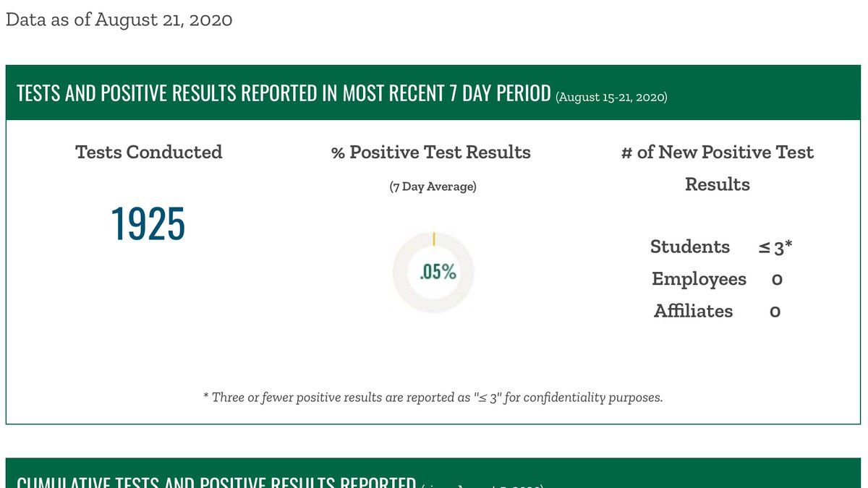Click the (7 Day Average) subtitle
Image resolution: width=868 pixels, height=488 pixels.
(433, 187)
